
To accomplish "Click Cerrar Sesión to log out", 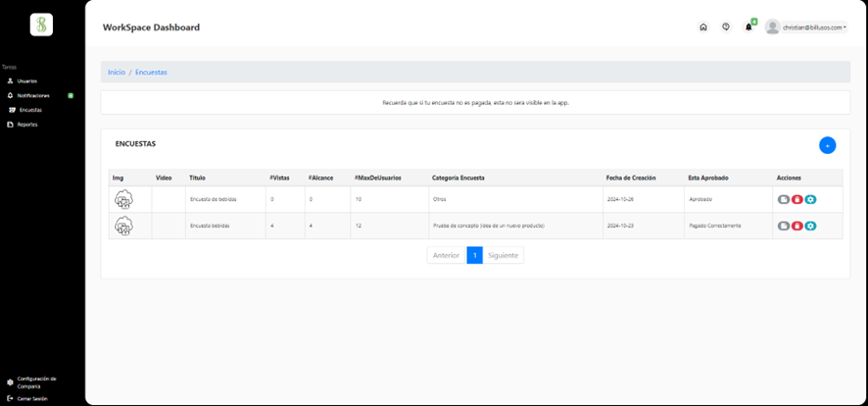I will (x=31, y=398).
